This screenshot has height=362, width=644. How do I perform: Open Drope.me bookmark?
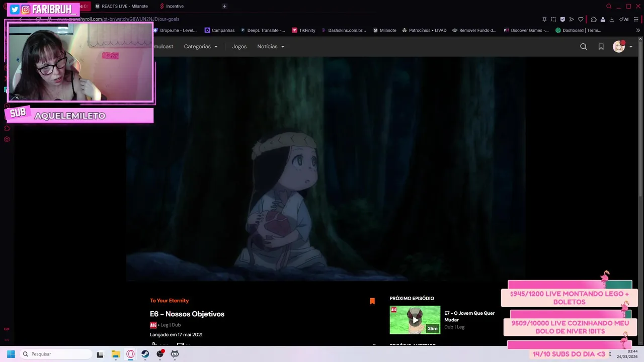(x=175, y=30)
